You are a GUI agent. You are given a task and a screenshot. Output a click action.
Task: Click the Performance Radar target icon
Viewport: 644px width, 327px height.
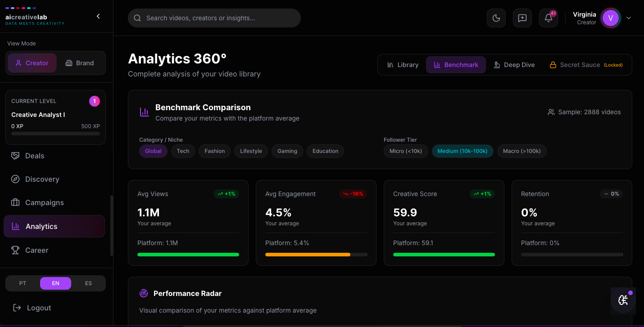(x=144, y=293)
